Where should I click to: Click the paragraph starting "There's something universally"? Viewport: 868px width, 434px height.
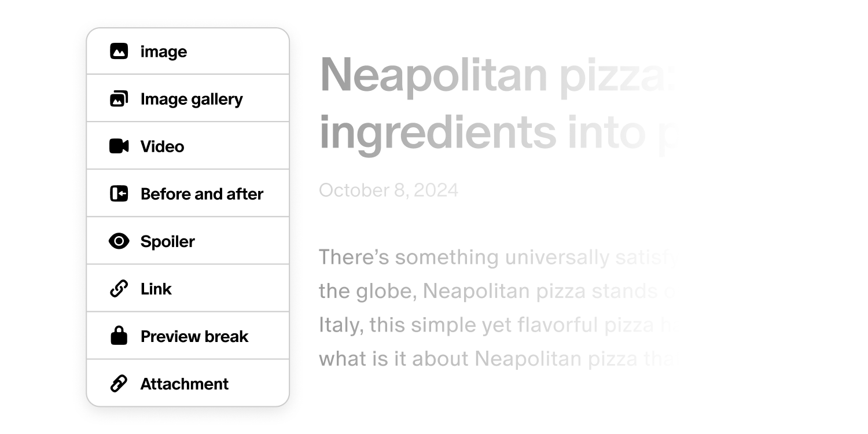[x=463, y=258]
